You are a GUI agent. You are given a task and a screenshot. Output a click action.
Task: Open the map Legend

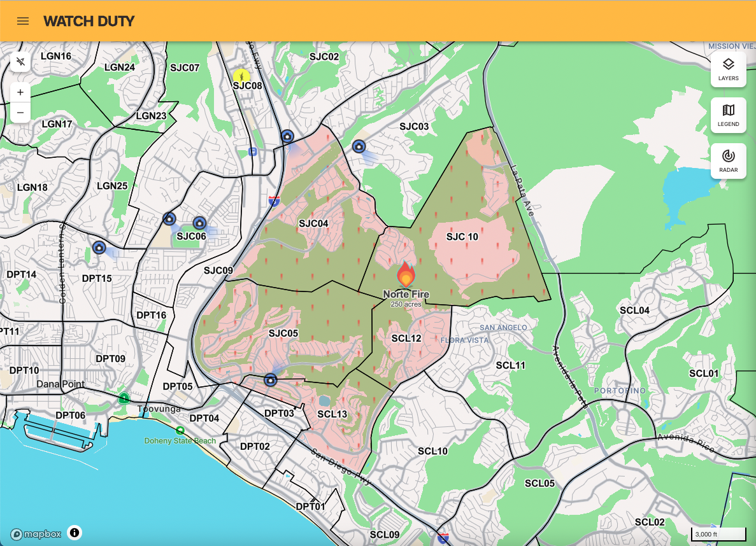[x=728, y=115]
